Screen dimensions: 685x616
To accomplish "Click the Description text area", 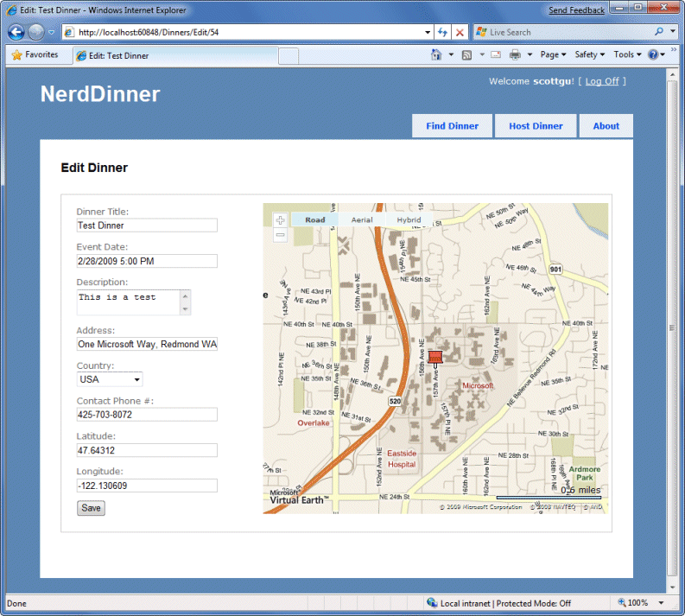I will click(129, 302).
